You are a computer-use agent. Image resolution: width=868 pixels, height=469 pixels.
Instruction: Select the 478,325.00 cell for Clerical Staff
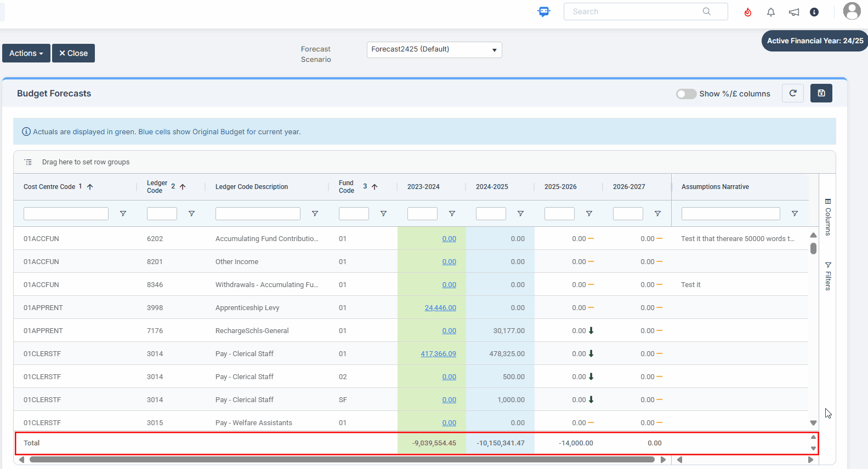[x=500, y=354]
